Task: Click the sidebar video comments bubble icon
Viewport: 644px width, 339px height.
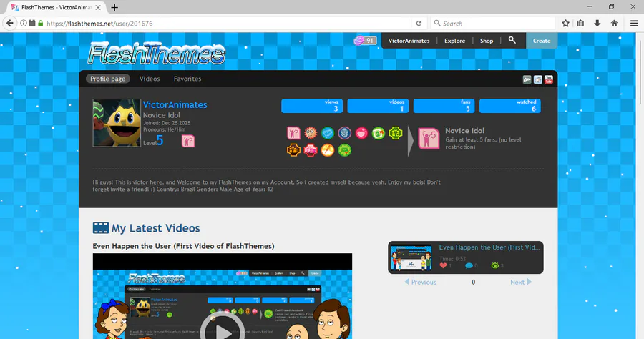Action: click(x=469, y=265)
